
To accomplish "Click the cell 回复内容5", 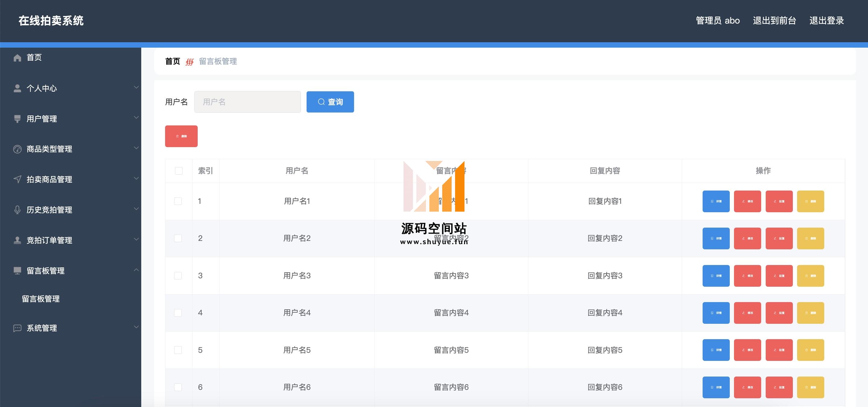I will (x=605, y=350).
